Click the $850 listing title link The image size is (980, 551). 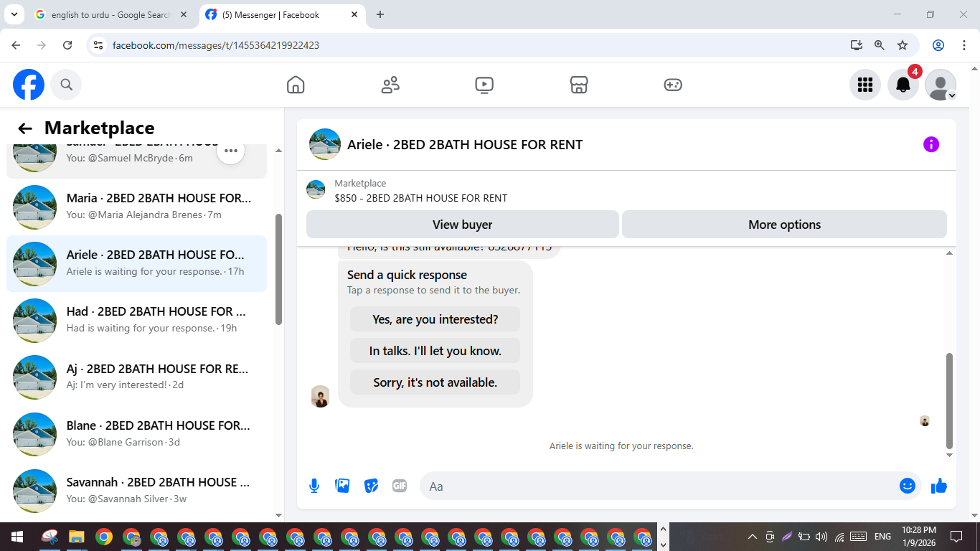coord(420,198)
